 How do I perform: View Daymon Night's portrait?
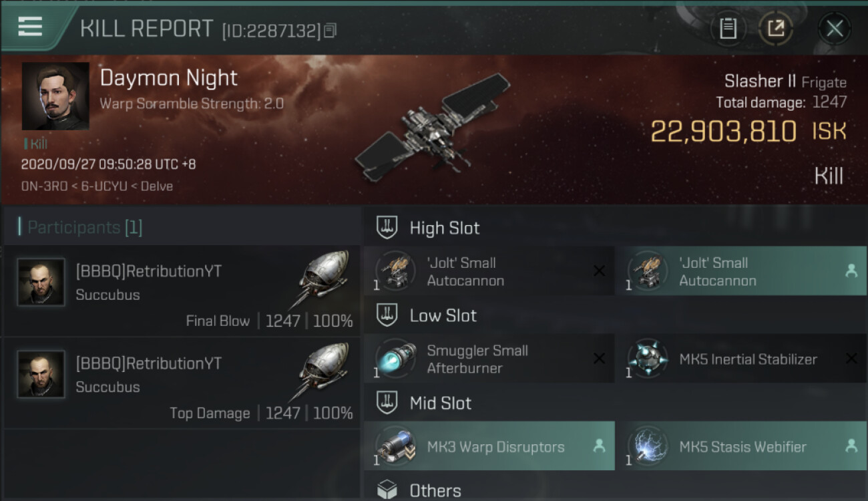tap(55, 96)
